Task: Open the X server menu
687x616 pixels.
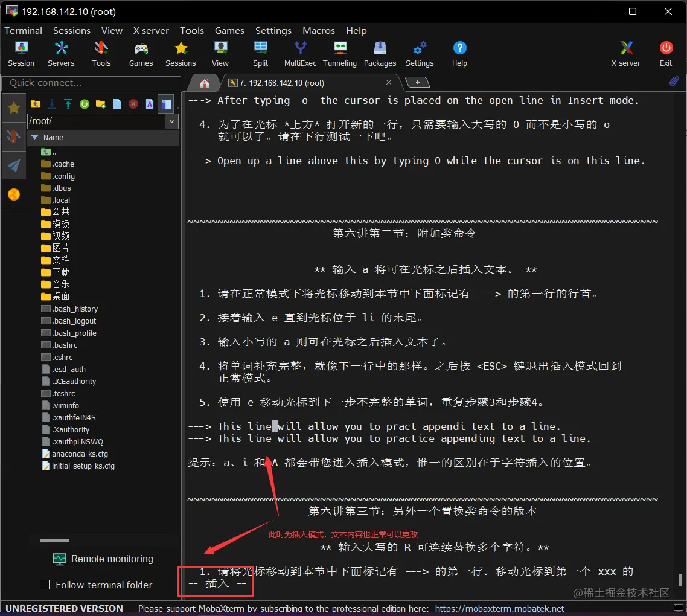Action: (x=151, y=31)
